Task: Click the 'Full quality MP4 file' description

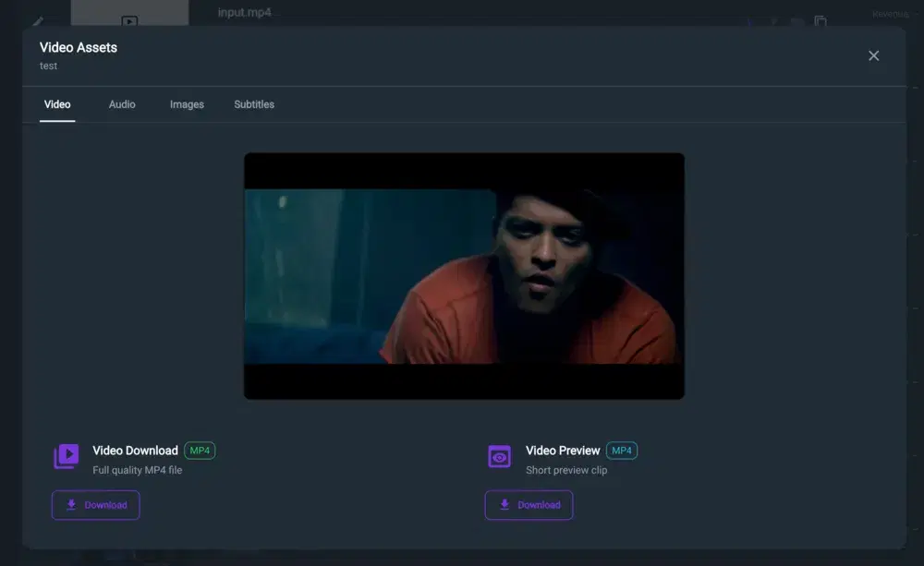Action: click(138, 470)
